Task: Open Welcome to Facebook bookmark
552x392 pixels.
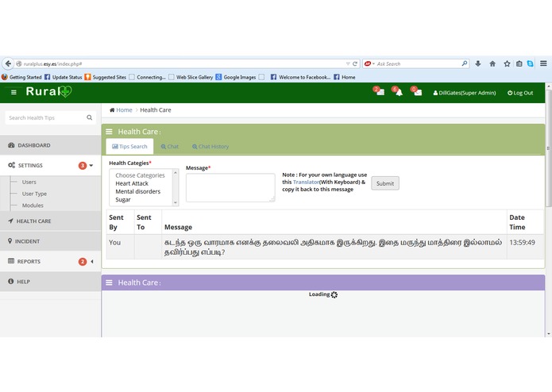Action: pyautogui.click(x=301, y=77)
